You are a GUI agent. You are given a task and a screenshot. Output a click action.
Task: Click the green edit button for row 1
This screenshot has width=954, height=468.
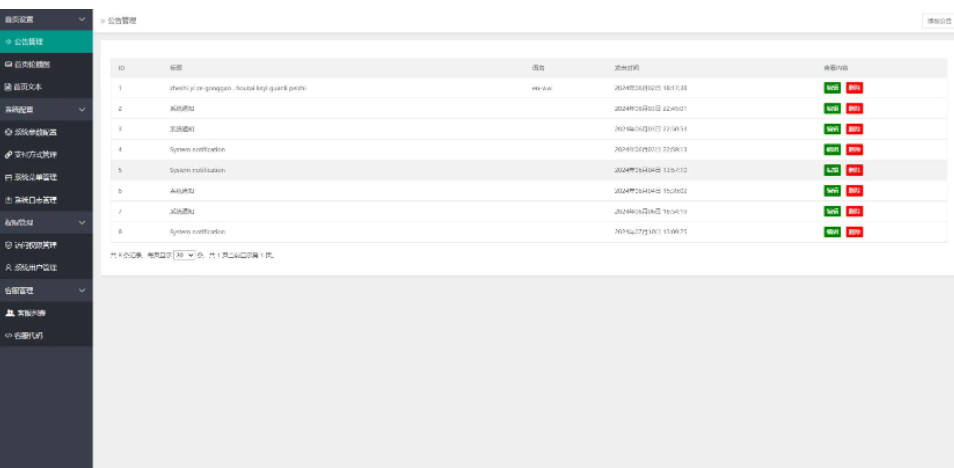(832, 88)
